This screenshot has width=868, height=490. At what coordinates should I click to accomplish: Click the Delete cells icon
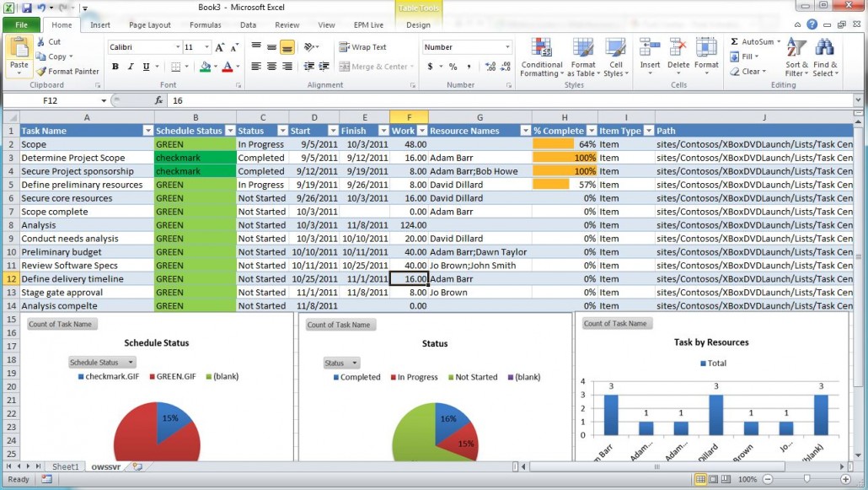(x=678, y=48)
